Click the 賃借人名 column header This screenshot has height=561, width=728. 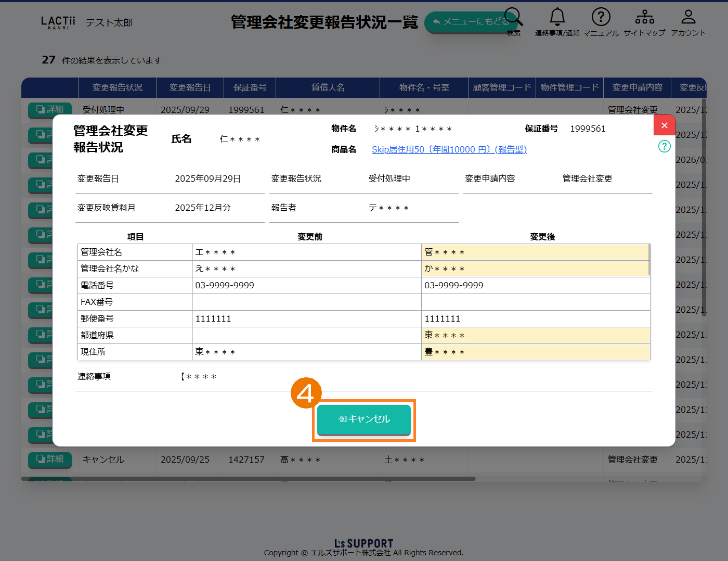[x=328, y=87]
